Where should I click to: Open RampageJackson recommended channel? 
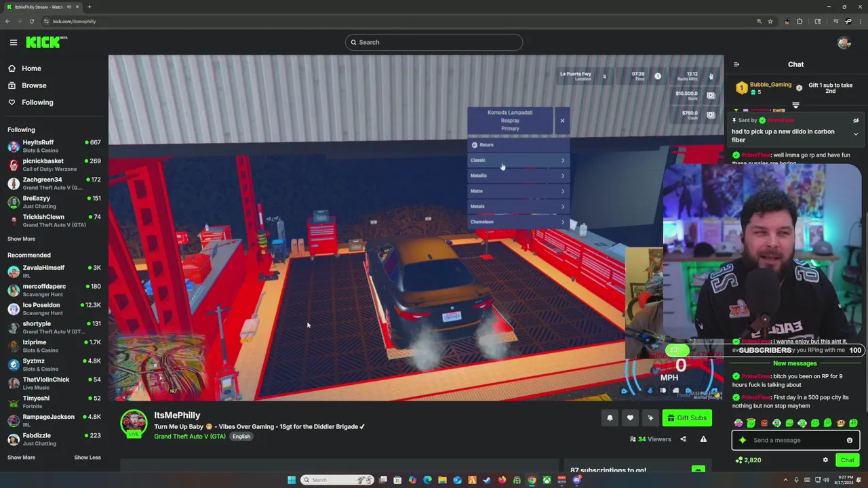coord(54,420)
